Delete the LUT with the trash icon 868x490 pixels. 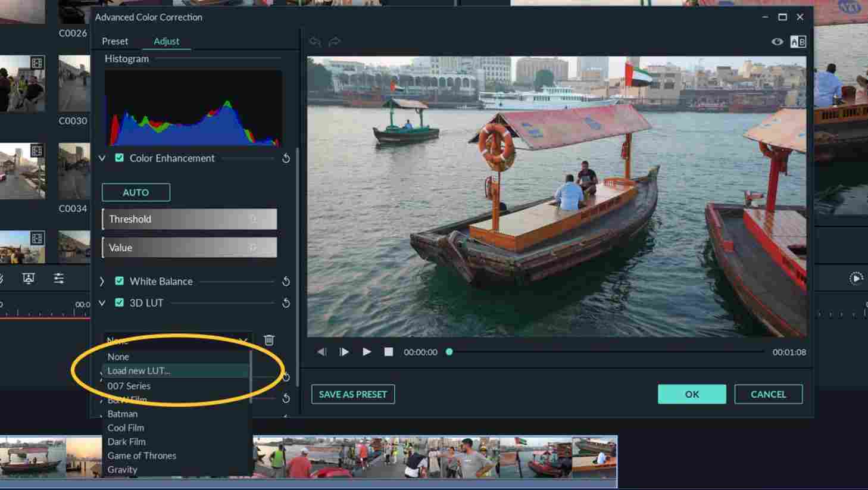pyautogui.click(x=269, y=340)
